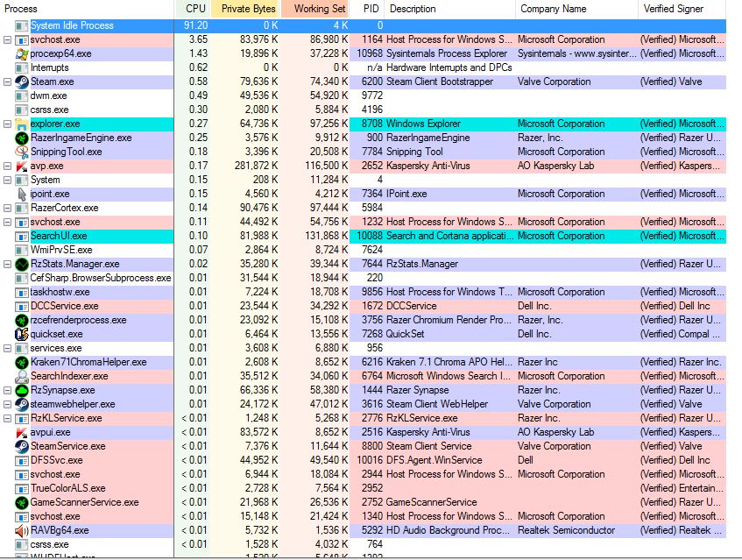Select the Interrupts process row
This screenshot has height=560, width=742.
pyautogui.click(x=363, y=67)
